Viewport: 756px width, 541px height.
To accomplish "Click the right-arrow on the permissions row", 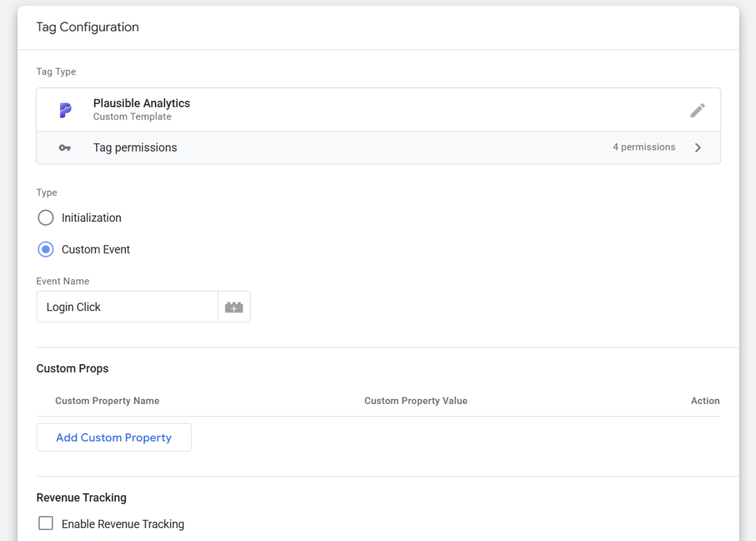I will pos(698,148).
